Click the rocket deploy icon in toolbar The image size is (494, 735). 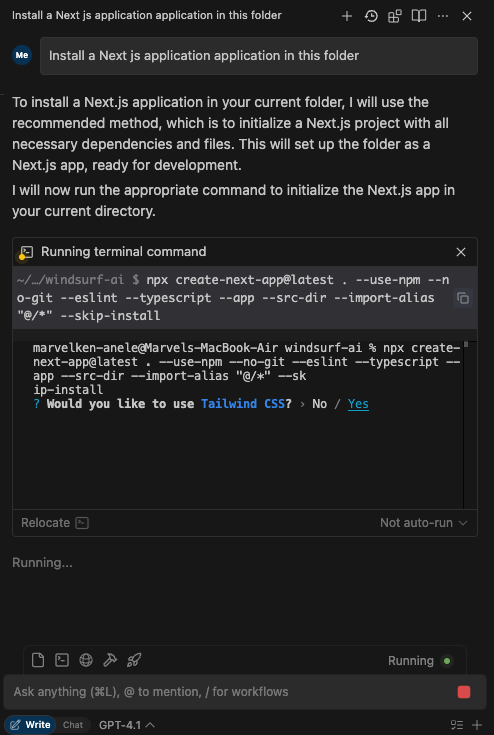pos(134,660)
